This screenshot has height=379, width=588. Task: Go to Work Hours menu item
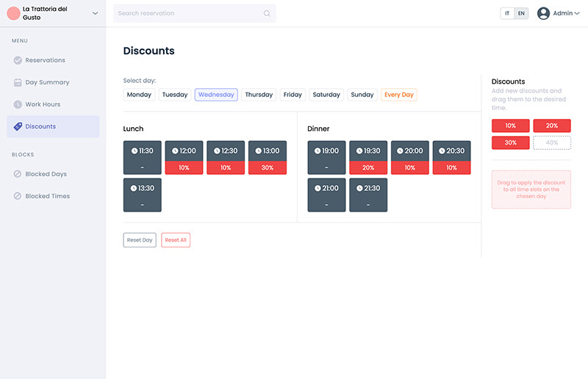pos(53,104)
